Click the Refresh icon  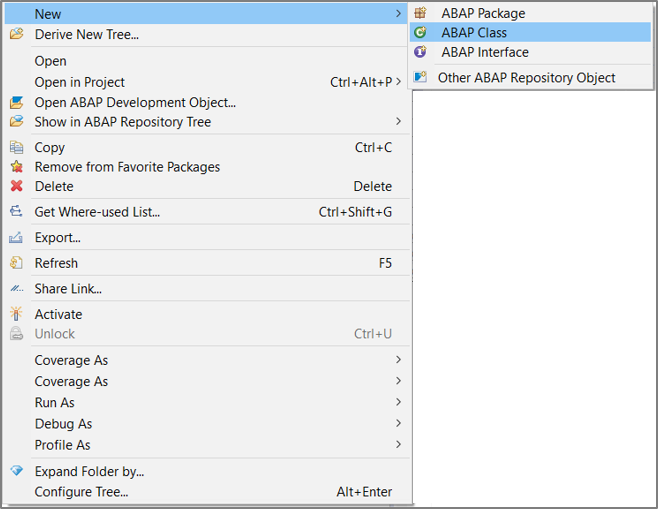point(16,263)
